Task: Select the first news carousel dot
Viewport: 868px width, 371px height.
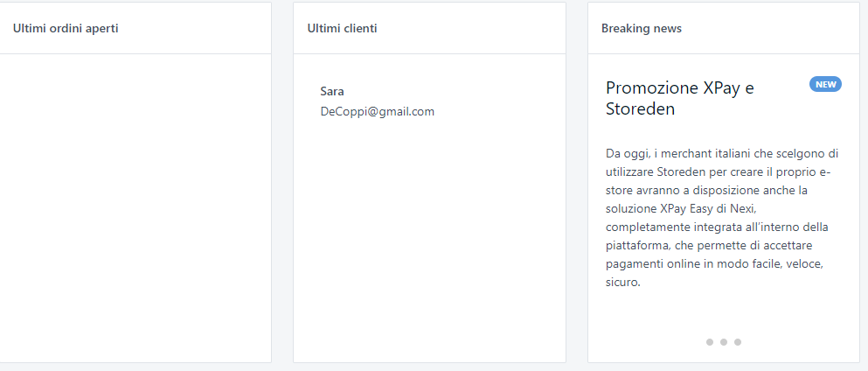Action: 710,342
